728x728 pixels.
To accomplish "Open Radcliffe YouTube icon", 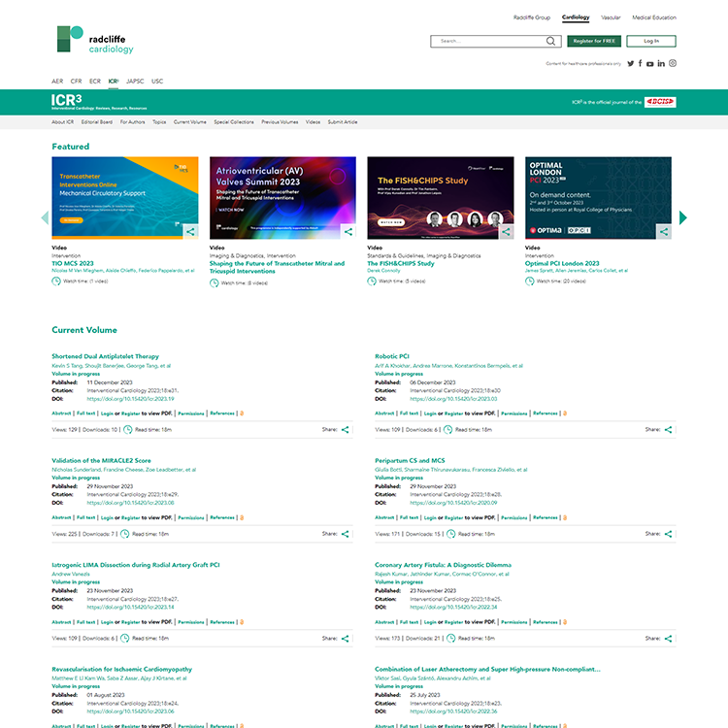I will [x=650, y=64].
